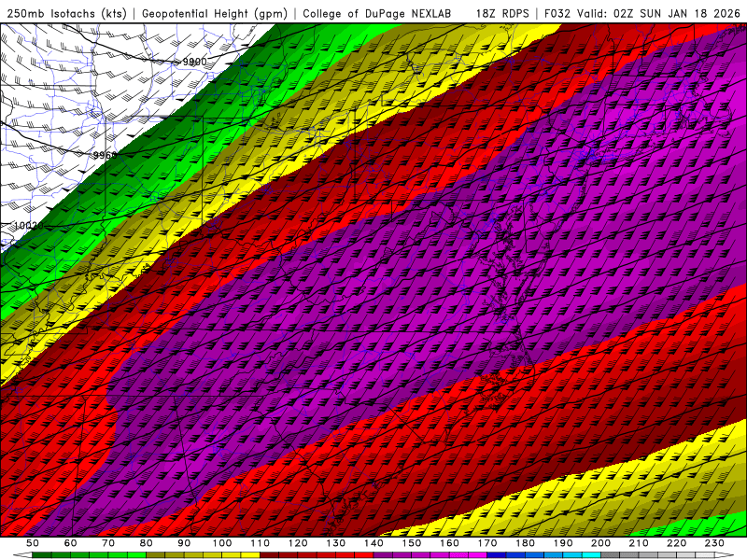This screenshot has width=747, height=560.
Task: Pick the cyan swatch just left of 200
Action: pos(591,554)
